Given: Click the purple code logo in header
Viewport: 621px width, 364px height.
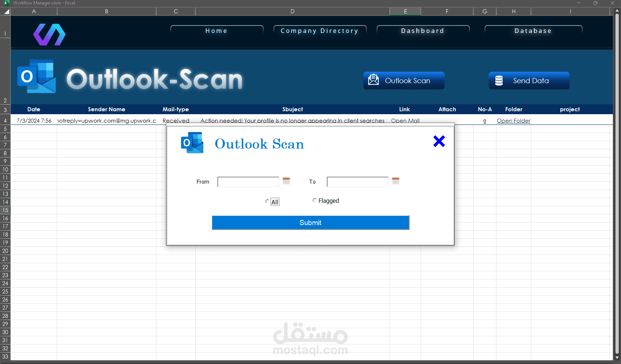Looking at the screenshot, I should coord(49,34).
